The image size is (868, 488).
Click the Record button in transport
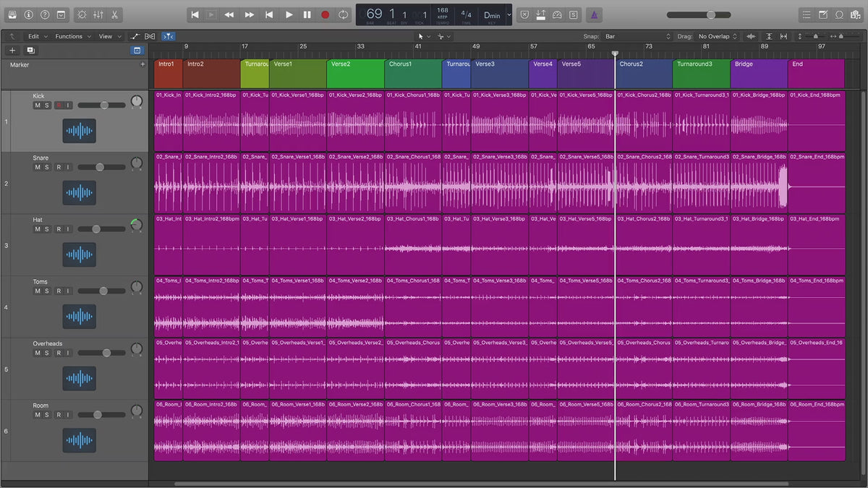pyautogui.click(x=325, y=14)
